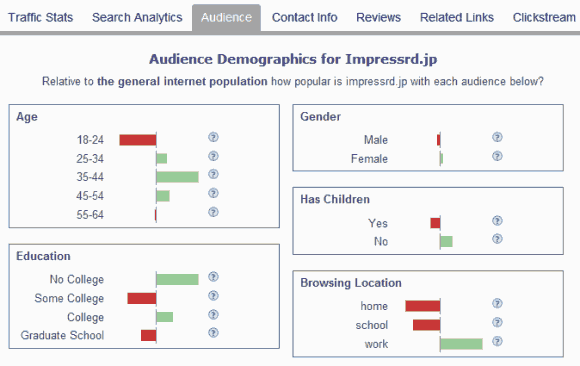Open the help icon for the 35-44 age group
This screenshot has height=366, width=580.
click(213, 174)
